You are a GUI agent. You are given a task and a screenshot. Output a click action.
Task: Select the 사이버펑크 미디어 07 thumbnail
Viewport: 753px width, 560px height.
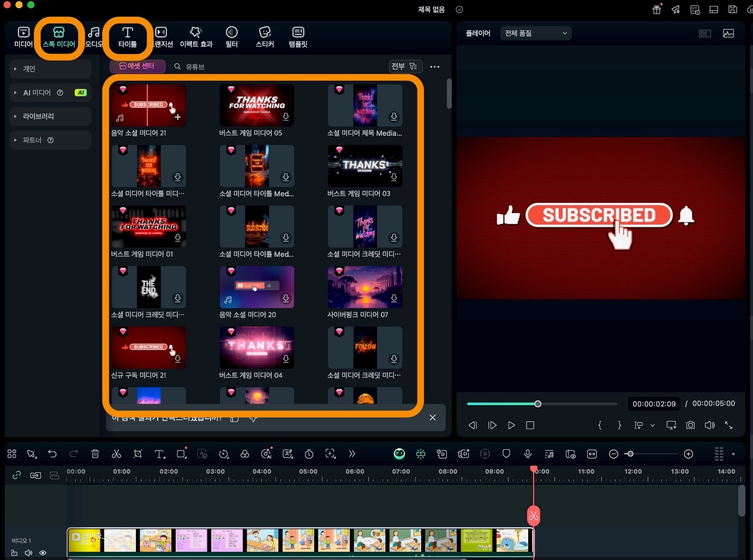[x=364, y=287]
